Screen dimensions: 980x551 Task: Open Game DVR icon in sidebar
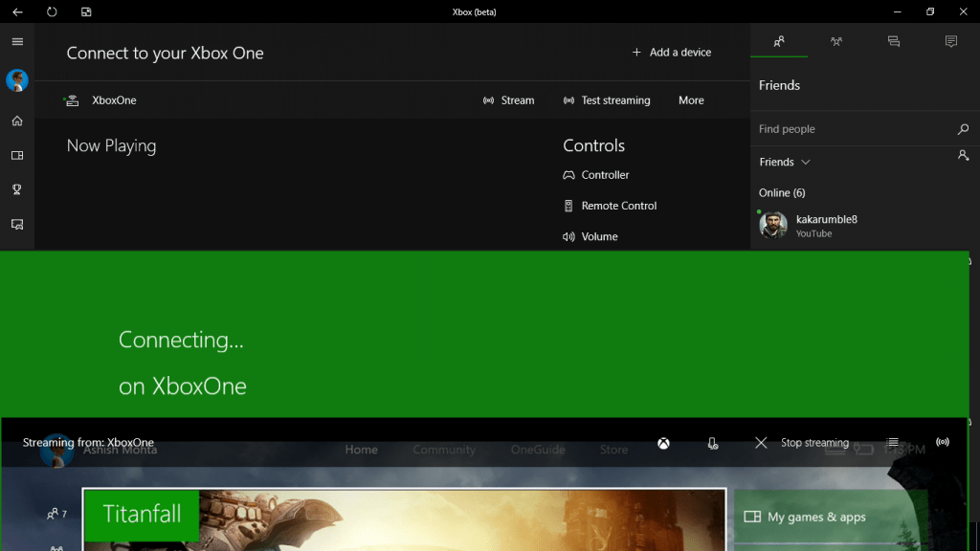tap(17, 224)
